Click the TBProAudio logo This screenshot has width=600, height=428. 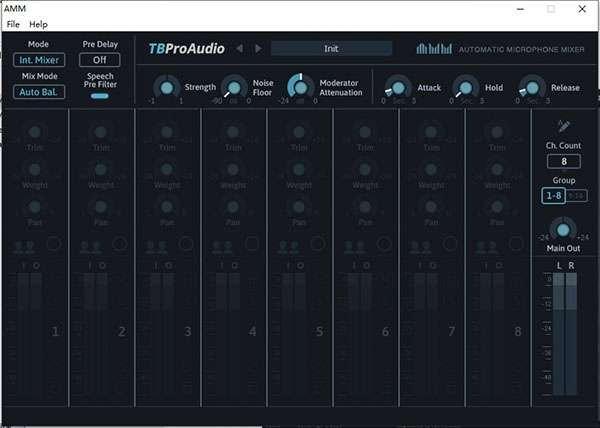coord(186,49)
